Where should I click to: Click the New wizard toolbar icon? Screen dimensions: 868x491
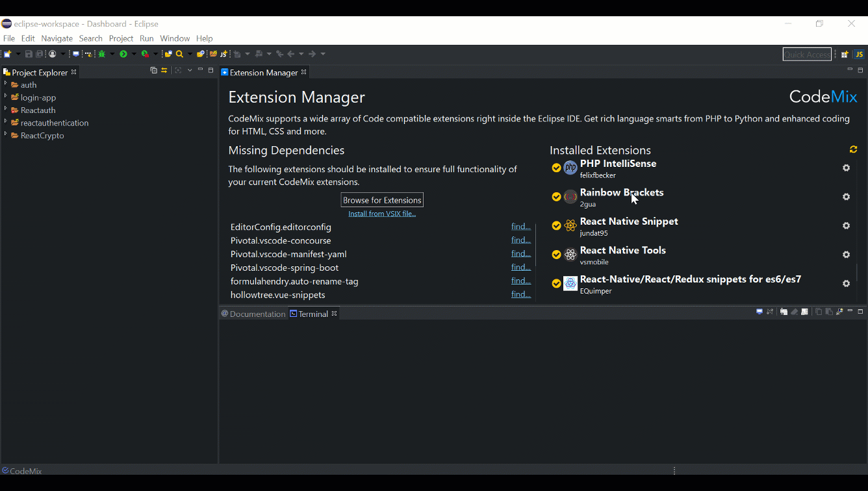7,54
